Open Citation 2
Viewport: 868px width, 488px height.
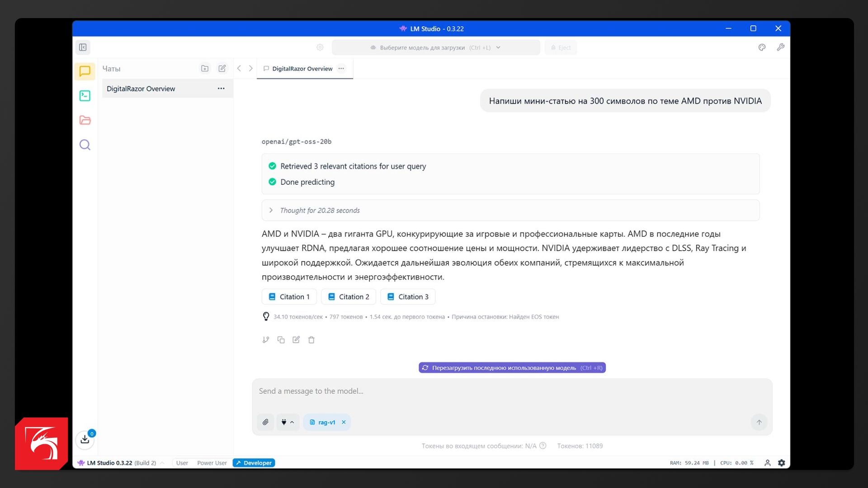pos(349,297)
